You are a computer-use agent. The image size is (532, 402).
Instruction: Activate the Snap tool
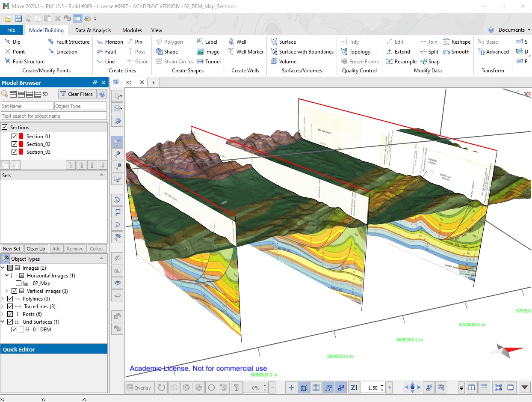430,62
